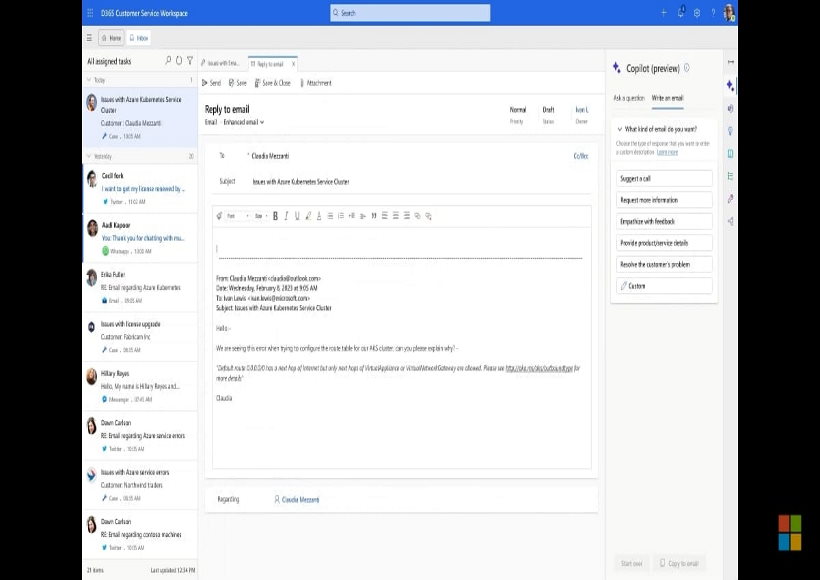This screenshot has width=820, height=580.
Task: Click the filter icon in the tasks list
Action: click(x=190, y=61)
